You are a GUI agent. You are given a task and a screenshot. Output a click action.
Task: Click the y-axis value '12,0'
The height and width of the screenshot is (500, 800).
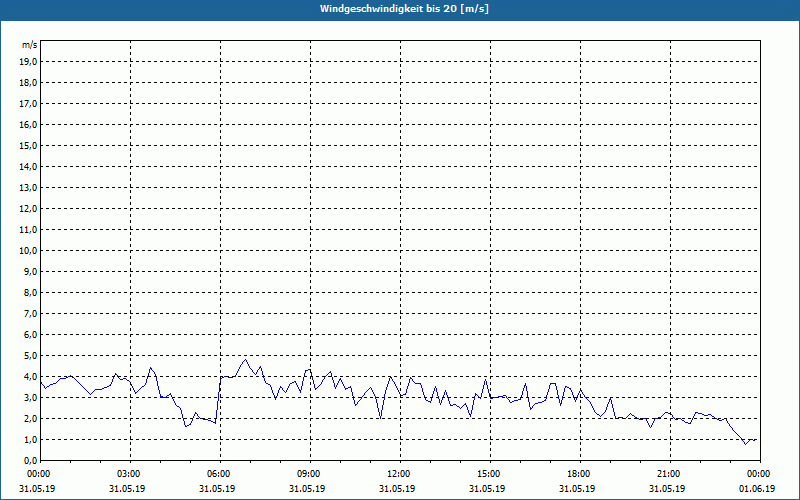[x=28, y=209]
